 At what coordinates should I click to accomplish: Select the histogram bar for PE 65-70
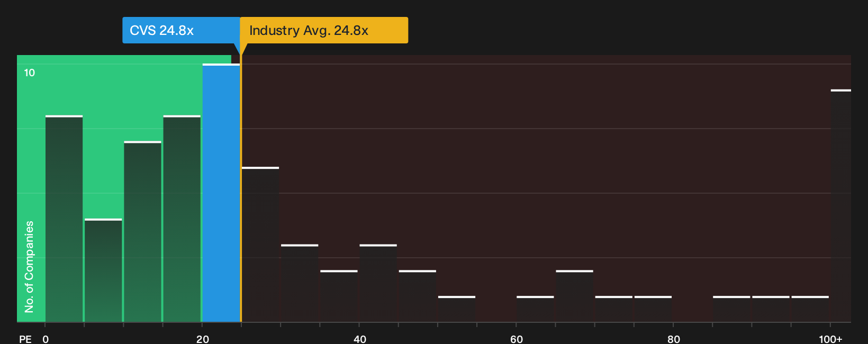[574, 296]
